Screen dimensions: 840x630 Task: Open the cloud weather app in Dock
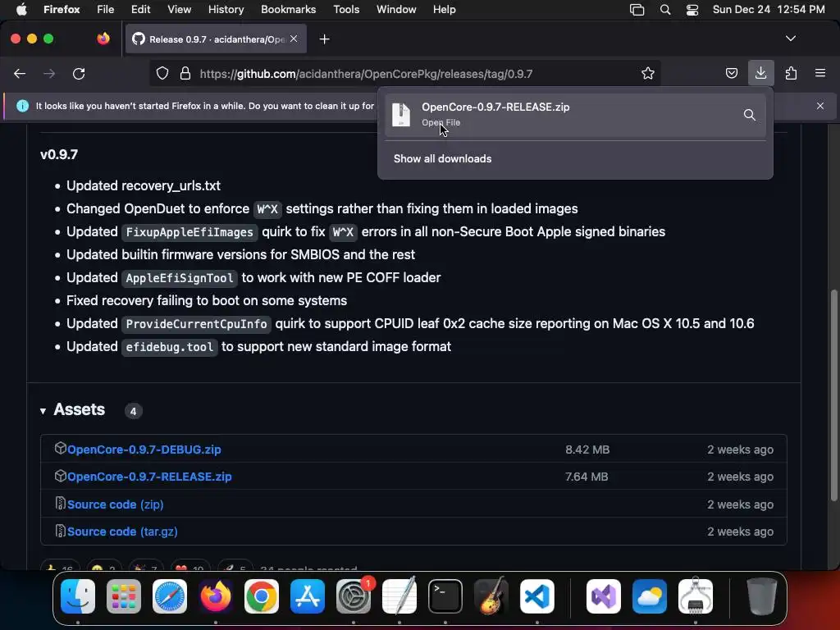[650, 596]
